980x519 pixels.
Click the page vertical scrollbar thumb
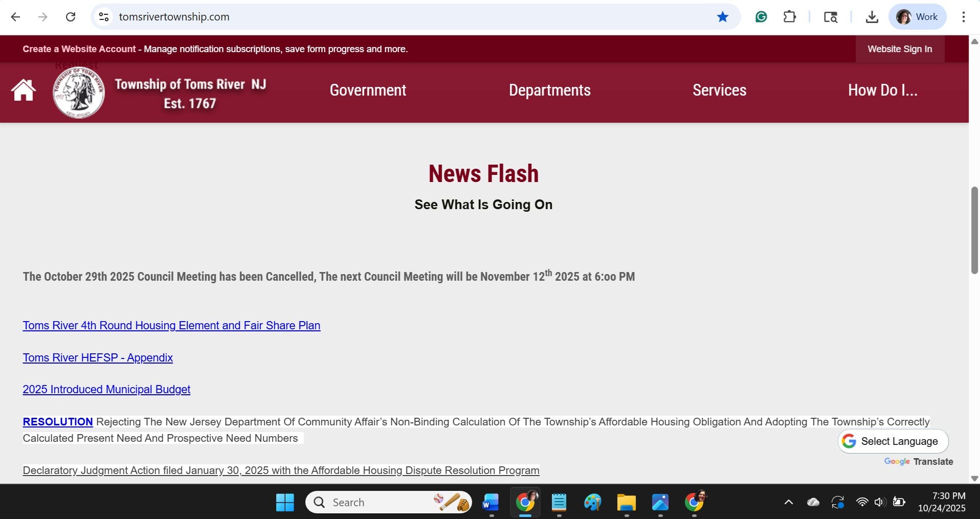[x=974, y=231]
